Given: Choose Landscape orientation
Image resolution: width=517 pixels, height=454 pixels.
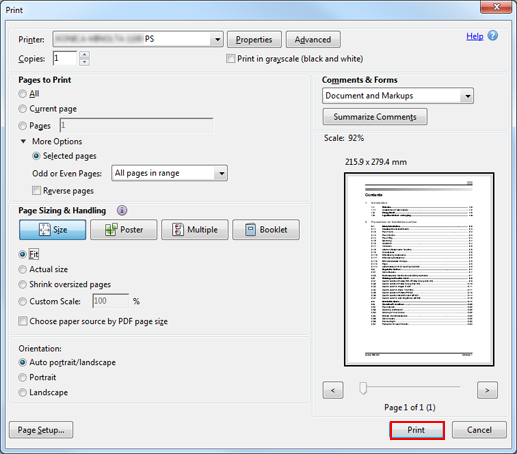Looking at the screenshot, I should point(22,393).
